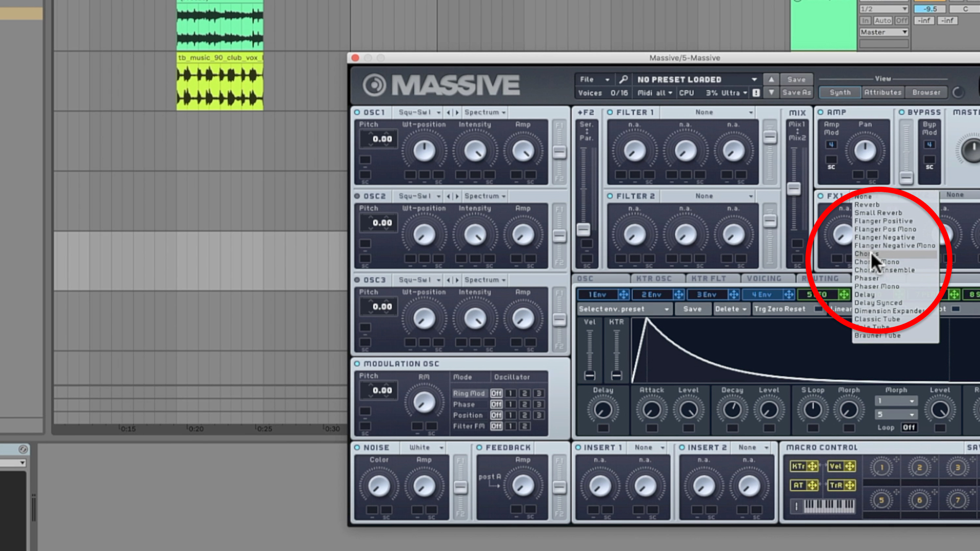Viewport: 980px width, 551px height.
Task: Choose Flanger Positive from FX1 list
Action: pos(884,221)
